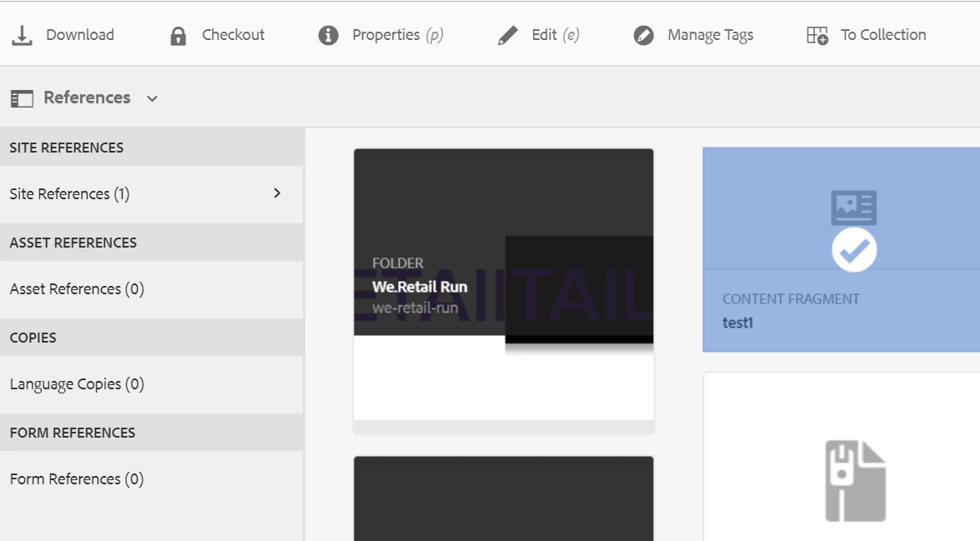The width and height of the screenshot is (980, 541).
Task: Click the content fragment icon on test1 card
Action: tap(854, 208)
